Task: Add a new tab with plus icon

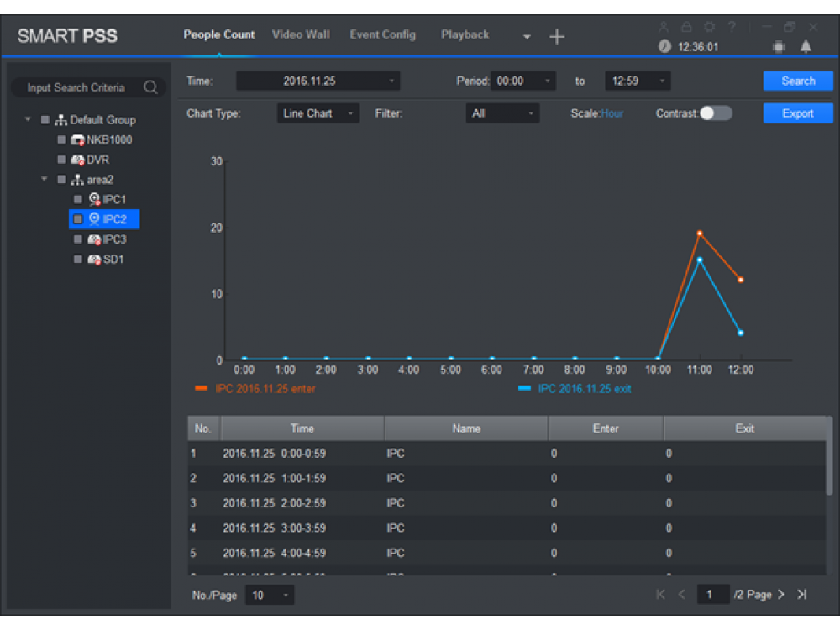Action: [557, 37]
